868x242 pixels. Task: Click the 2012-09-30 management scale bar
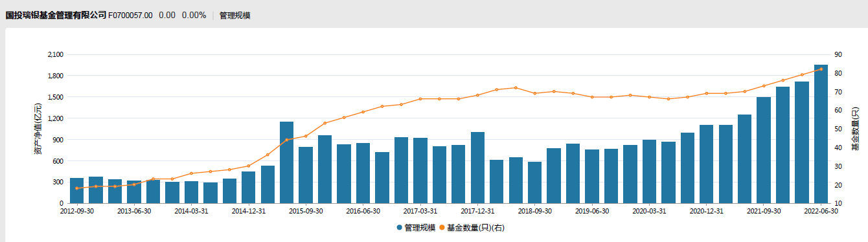point(76,191)
